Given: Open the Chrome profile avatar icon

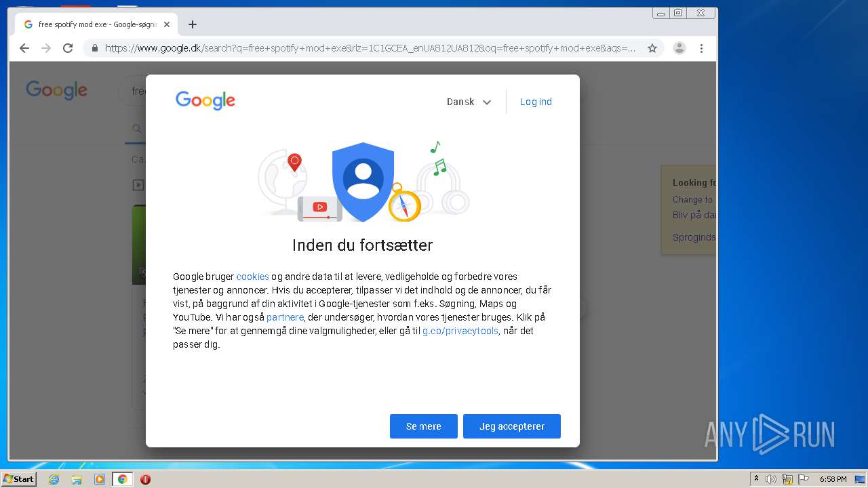Looking at the screenshot, I should (x=679, y=48).
